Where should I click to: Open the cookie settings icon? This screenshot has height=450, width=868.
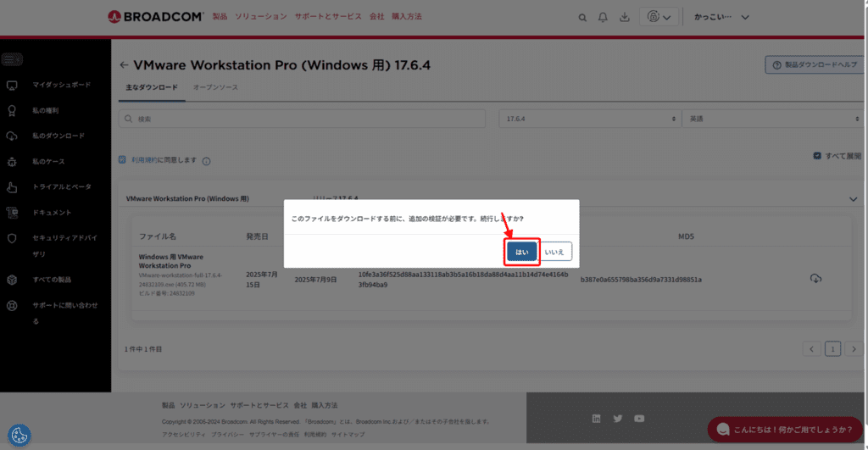[x=19, y=435]
